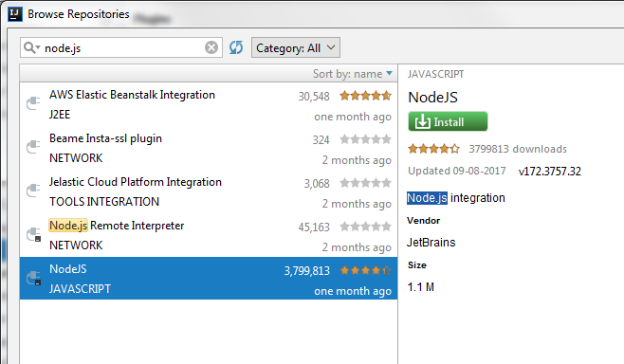Select Node.js Remote Interpreter plugin

coord(209,235)
